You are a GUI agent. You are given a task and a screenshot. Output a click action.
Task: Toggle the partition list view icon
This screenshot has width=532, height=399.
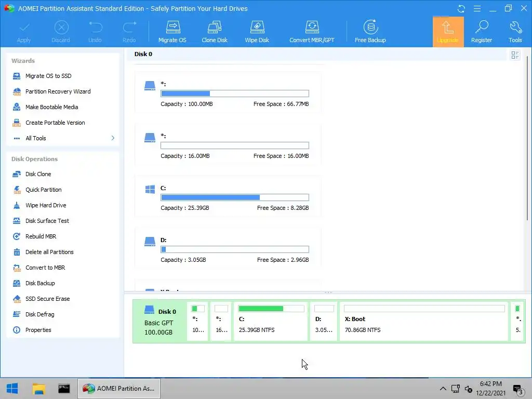pyautogui.click(x=515, y=55)
